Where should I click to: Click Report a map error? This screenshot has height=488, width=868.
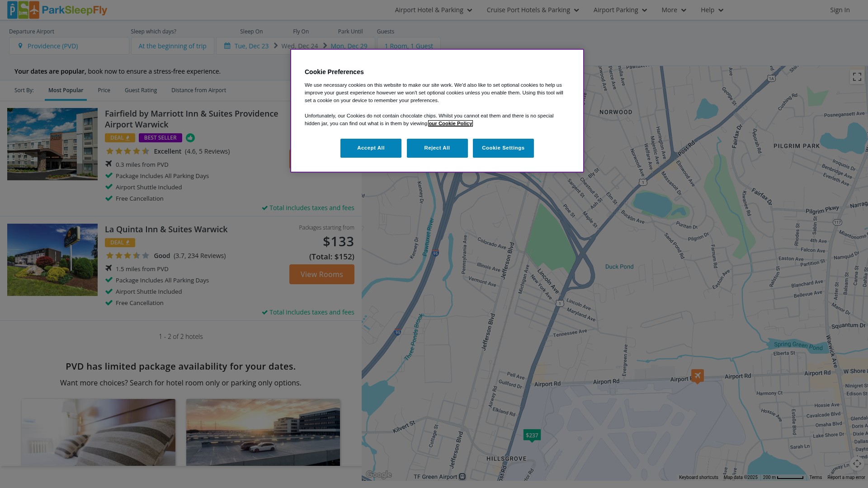coord(846,477)
